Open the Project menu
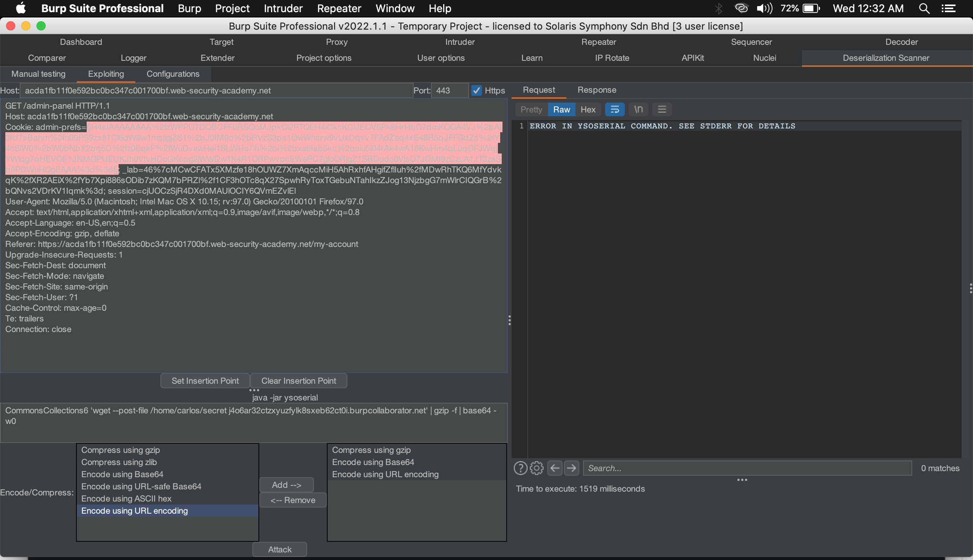This screenshot has height=560, width=973. [232, 8]
